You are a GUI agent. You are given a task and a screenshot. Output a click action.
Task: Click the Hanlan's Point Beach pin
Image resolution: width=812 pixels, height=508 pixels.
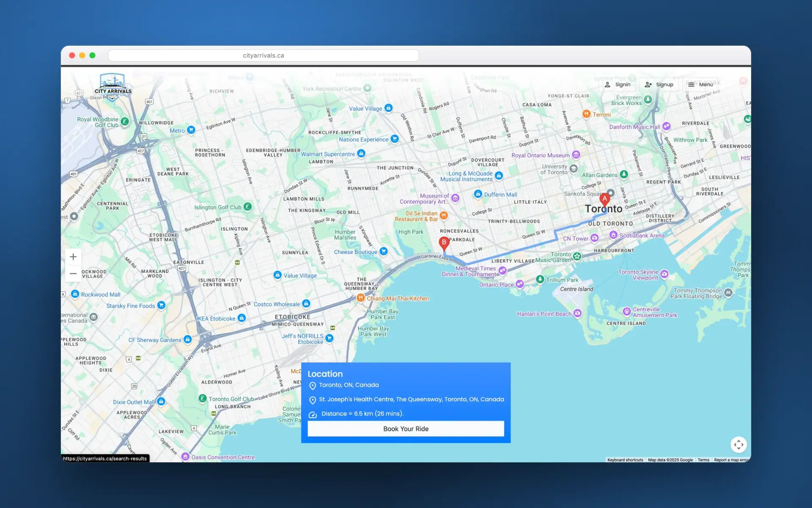tap(578, 313)
